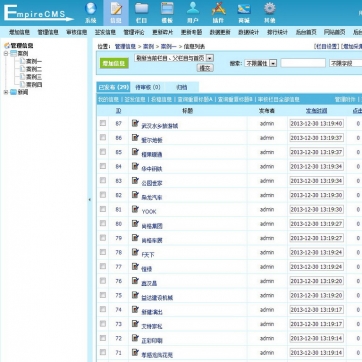Tick the checkbox for row ID 71
This screenshot has height=362, width=362.
(103, 352)
